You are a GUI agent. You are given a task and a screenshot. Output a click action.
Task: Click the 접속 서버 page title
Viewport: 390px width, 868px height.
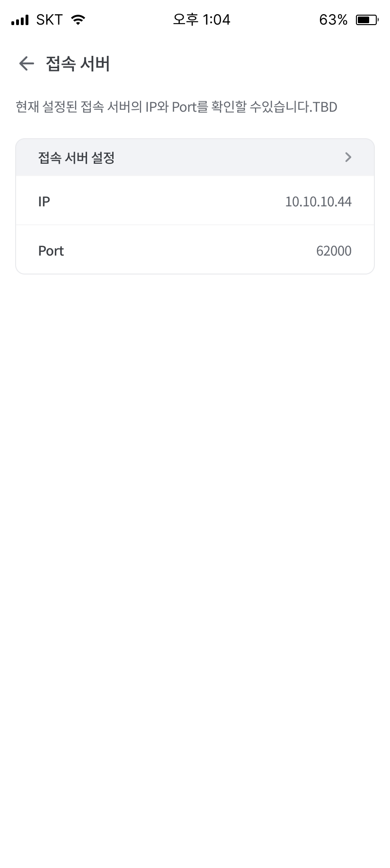[x=78, y=63]
